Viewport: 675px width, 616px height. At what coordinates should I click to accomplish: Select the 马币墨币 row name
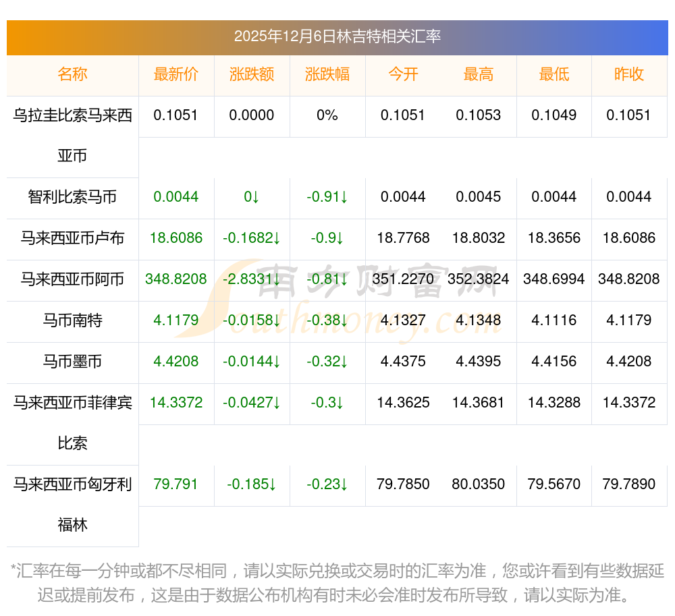click(x=72, y=362)
